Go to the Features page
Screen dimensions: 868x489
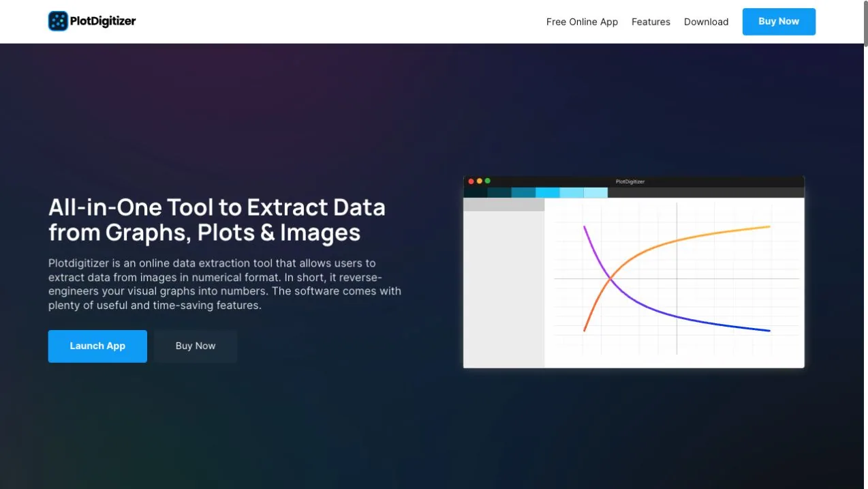tap(651, 22)
